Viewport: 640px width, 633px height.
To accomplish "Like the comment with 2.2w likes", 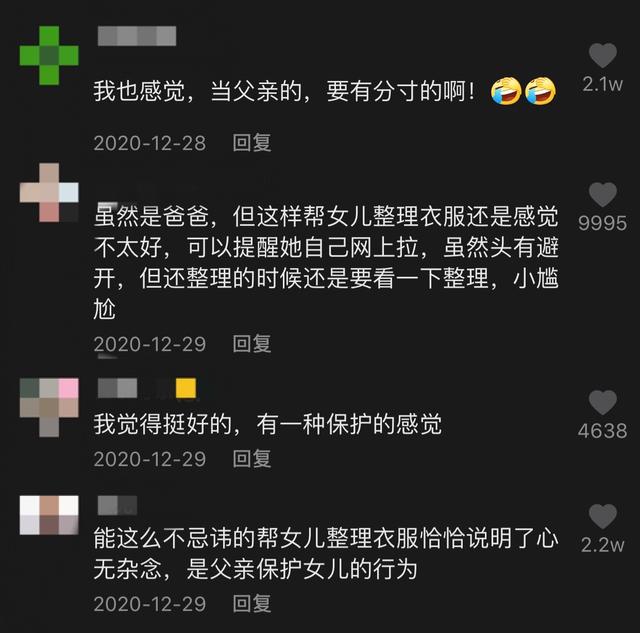I will tap(602, 516).
